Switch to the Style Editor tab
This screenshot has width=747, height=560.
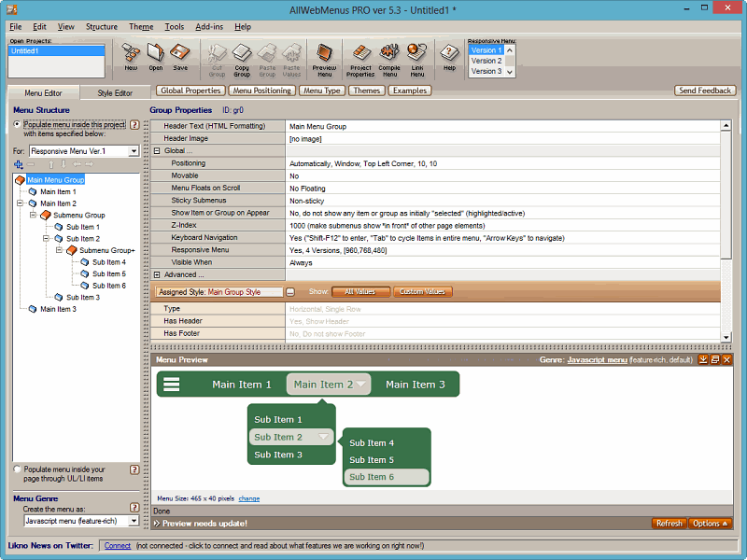click(x=115, y=92)
